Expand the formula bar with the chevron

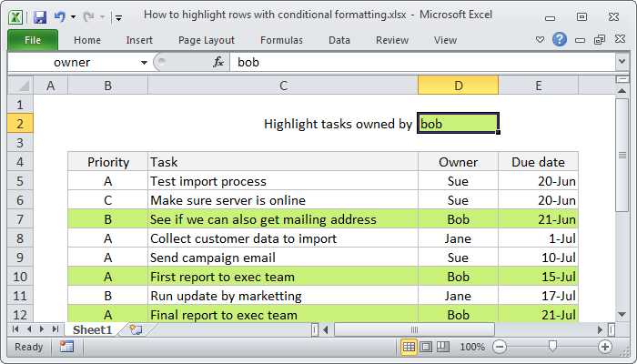coord(622,62)
